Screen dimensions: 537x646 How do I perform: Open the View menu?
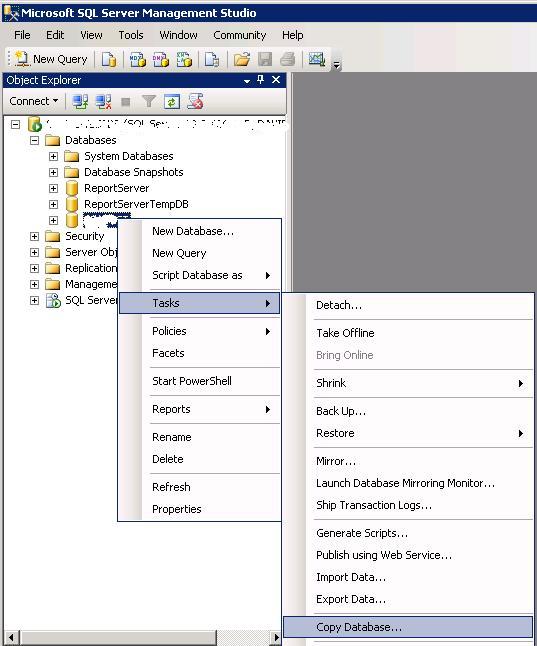[x=91, y=35]
